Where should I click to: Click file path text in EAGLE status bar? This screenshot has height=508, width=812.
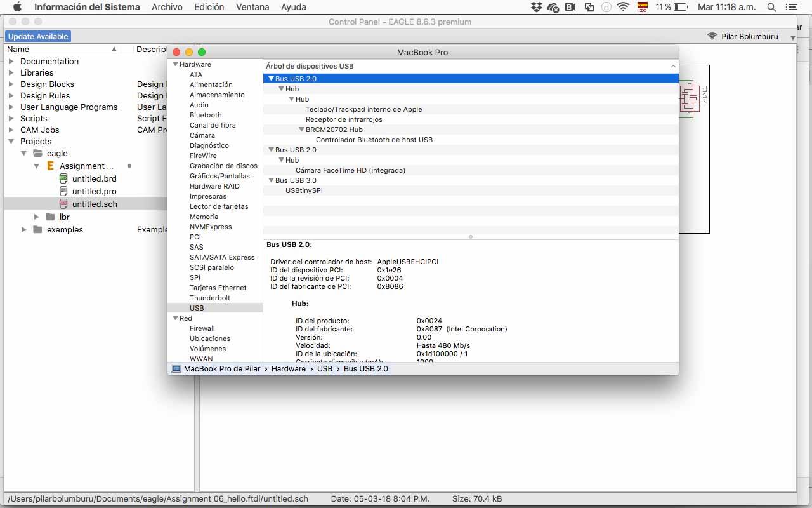(x=158, y=498)
